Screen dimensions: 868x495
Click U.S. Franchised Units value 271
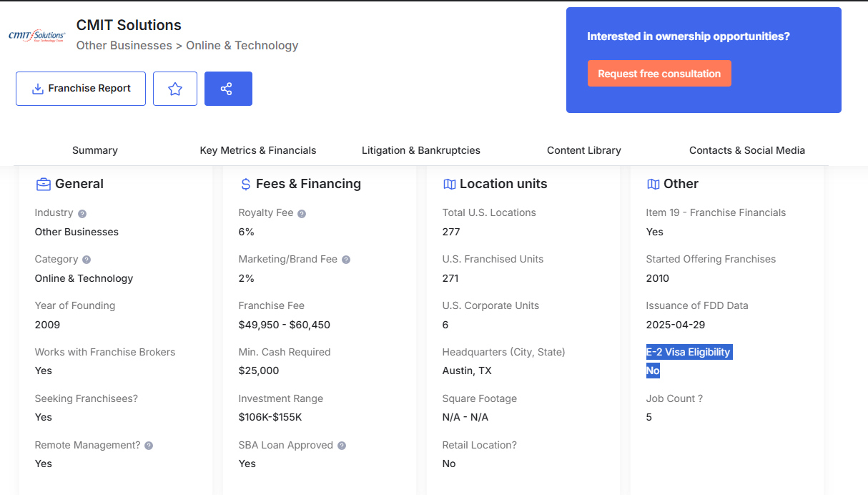[x=450, y=278]
